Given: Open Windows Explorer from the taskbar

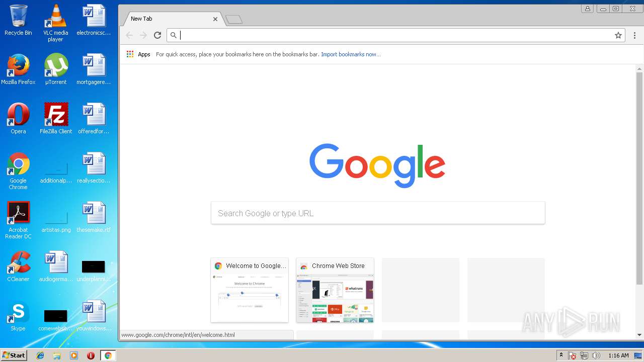Looking at the screenshot, I should (x=57, y=355).
